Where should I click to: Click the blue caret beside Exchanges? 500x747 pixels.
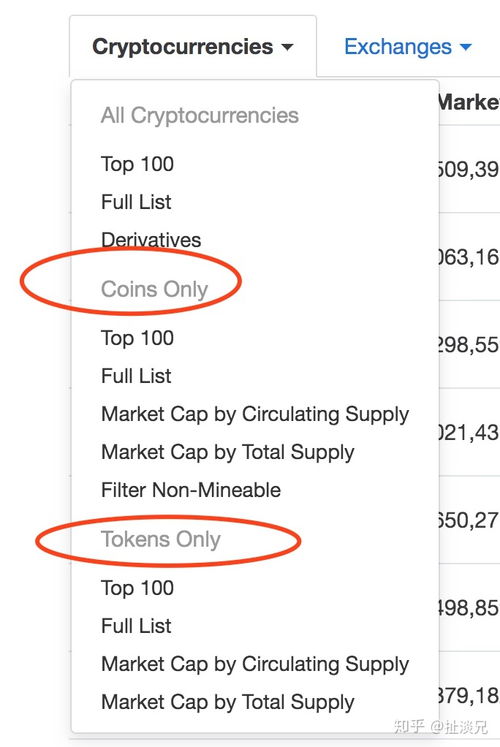click(466, 47)
